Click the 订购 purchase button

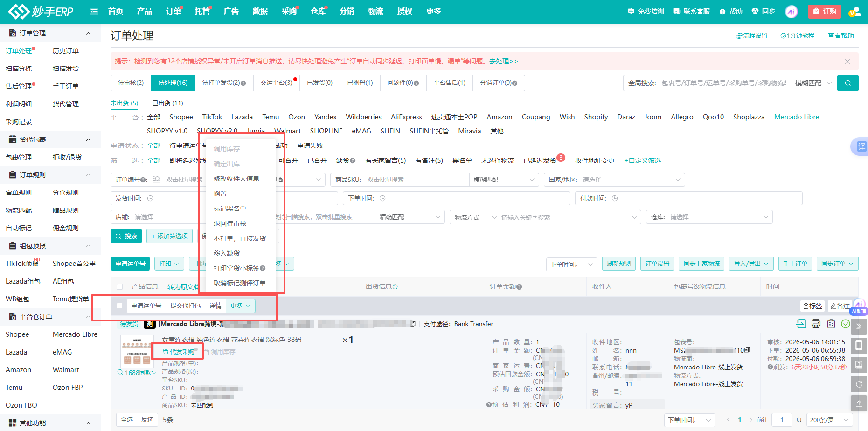tap(824, 12)
